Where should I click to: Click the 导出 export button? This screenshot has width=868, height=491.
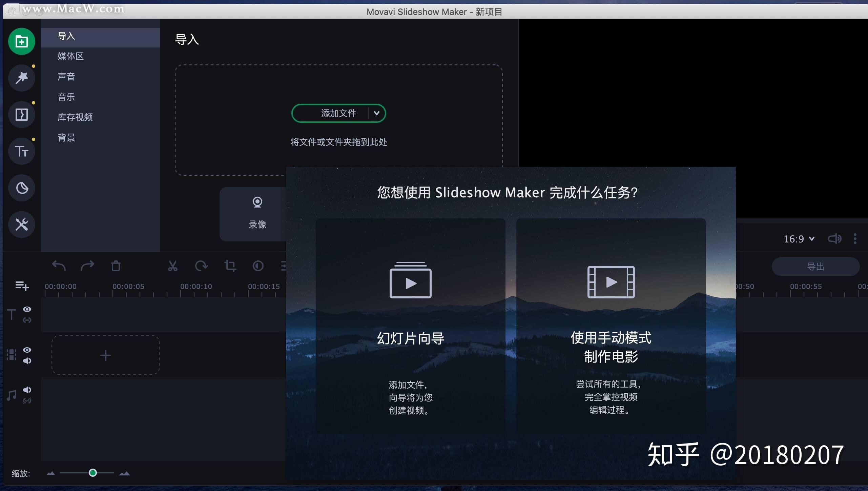[815, 267]
